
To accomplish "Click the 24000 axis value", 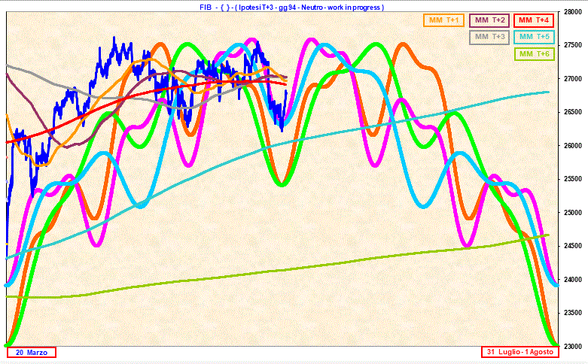I will [573, 280].
